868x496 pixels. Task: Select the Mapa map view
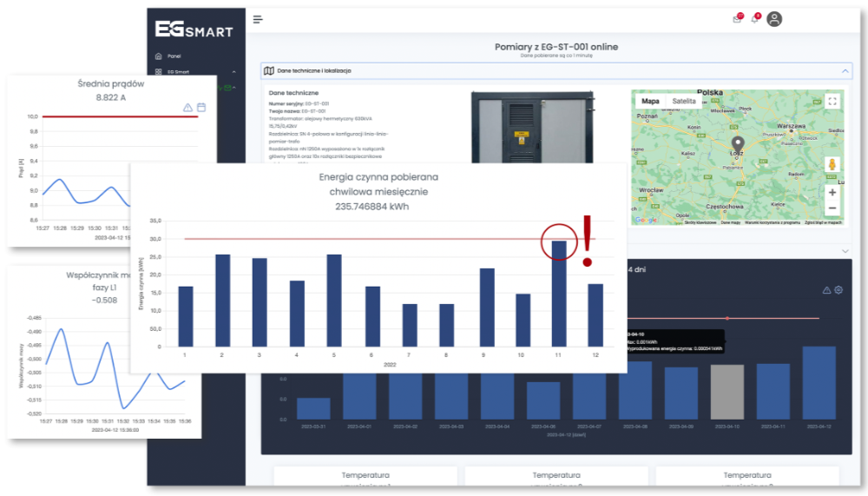click(x=650, y=101)
